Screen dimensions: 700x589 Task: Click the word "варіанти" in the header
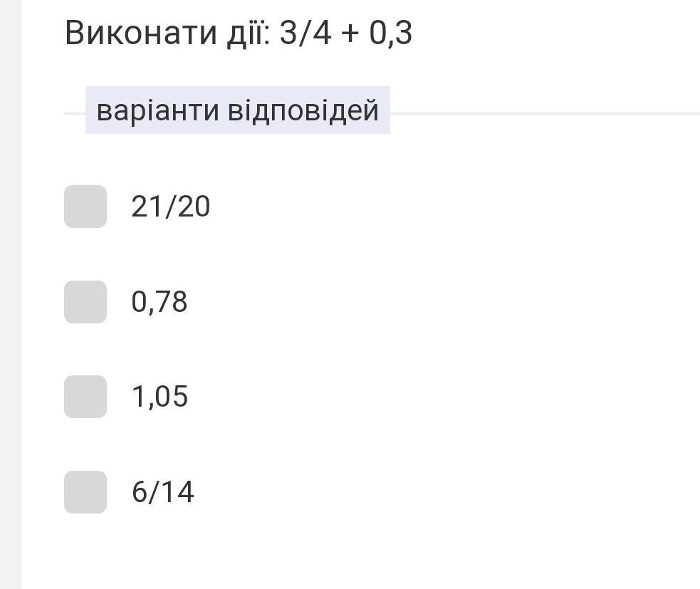point(157,111)
